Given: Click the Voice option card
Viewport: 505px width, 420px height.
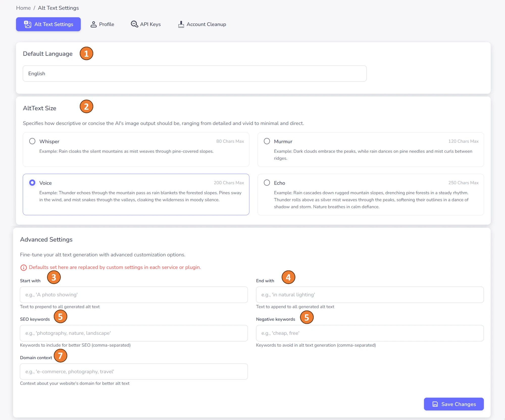Looking at the screenshot, I should click(136, 194).
